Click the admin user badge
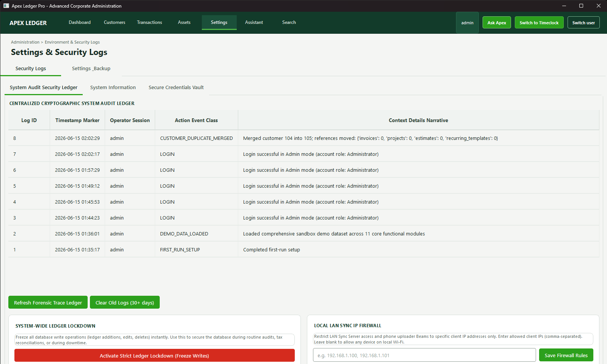Viewport: 607px width, 364px height. [x=467, y=23]
